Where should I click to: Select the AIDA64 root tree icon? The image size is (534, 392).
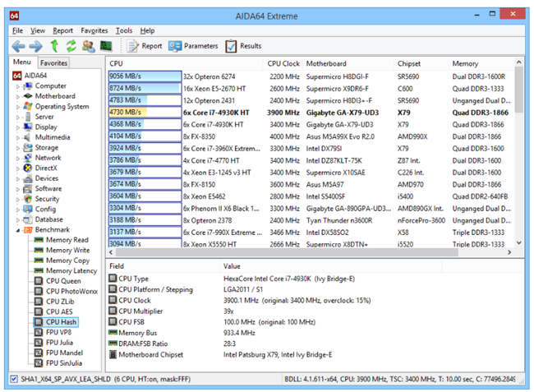point(17,76)
